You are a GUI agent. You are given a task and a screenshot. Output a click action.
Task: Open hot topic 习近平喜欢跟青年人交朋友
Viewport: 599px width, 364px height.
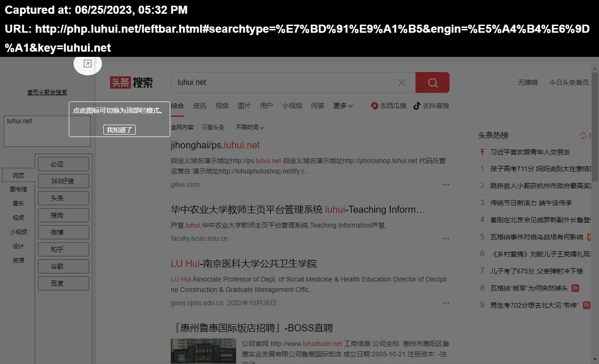[x=530, y=152]
